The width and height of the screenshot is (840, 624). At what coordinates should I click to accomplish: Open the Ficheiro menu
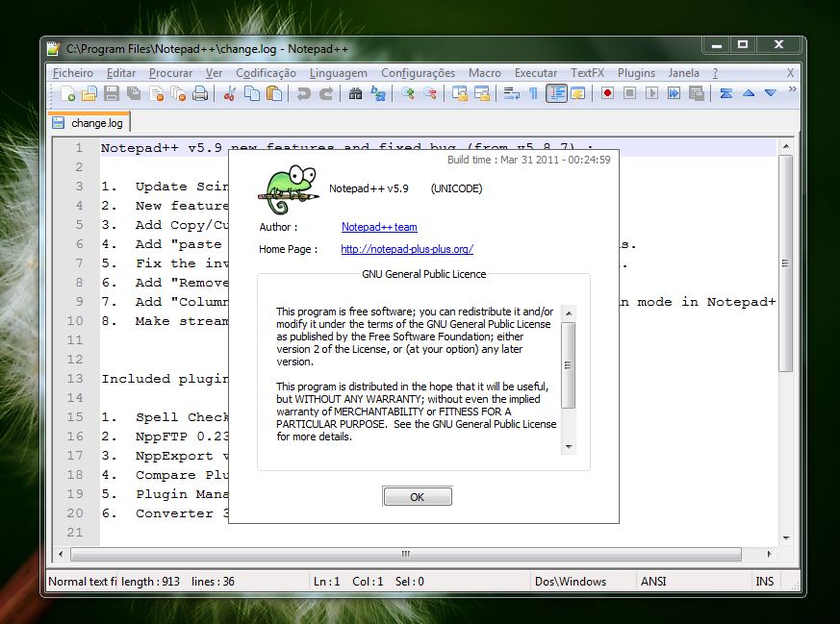click(x=73, y=73)
